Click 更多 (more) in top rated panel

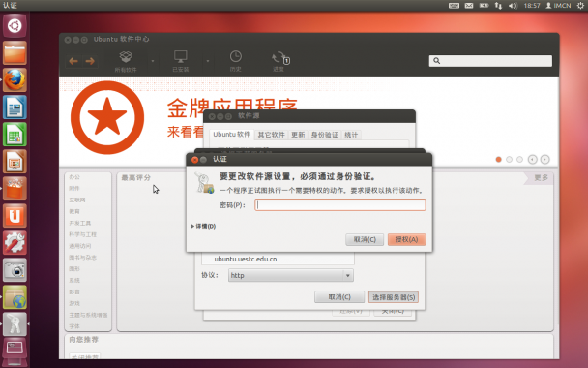pos(541,177)
